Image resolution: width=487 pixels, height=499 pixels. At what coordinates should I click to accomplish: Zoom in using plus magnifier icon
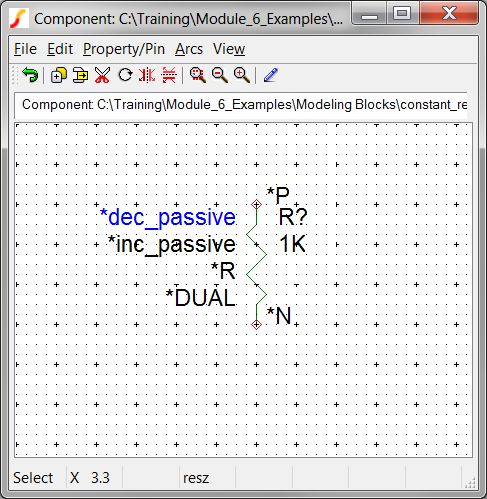242,75
